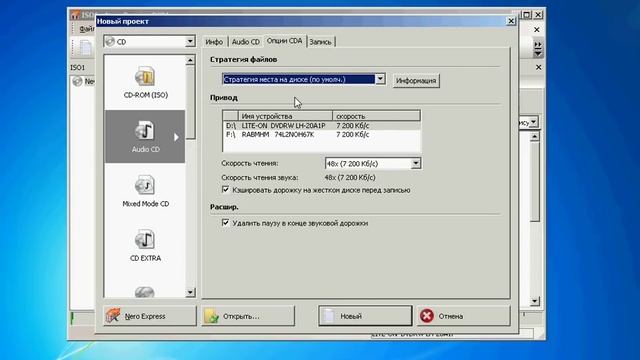Image resolution: width=640 pixels, height=360 pixels.
Task: Click the project type list scrollbar thumb
Action: (x=190, y=102)
